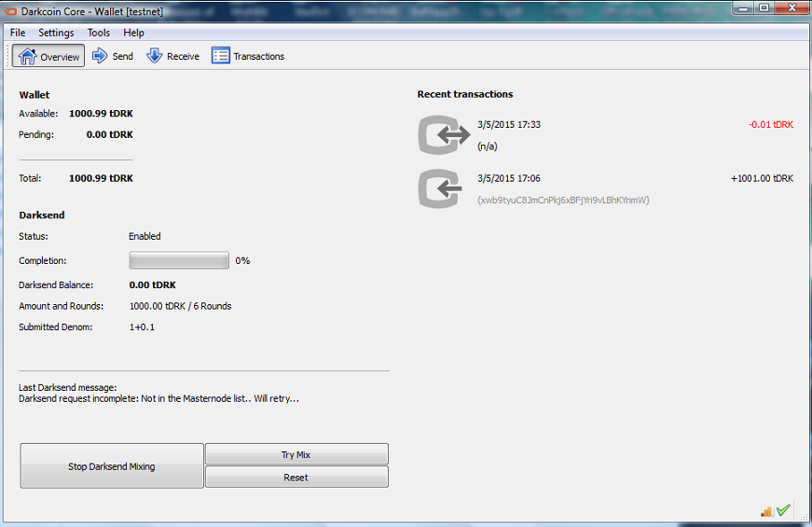Screen dimensions: 812x527
Task: Click the 3/5/2015 17:33 transaction date
Action: point(508,124)
